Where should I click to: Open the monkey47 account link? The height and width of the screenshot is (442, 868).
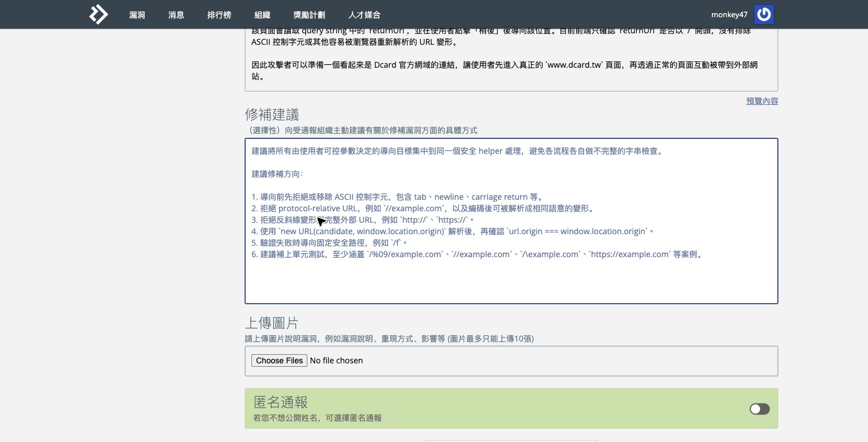[729, 15]
